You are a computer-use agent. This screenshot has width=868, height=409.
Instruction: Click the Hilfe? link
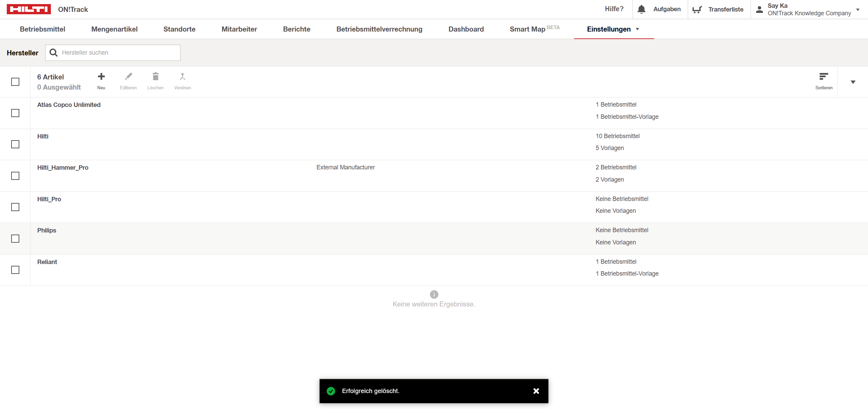coord(614,9)
